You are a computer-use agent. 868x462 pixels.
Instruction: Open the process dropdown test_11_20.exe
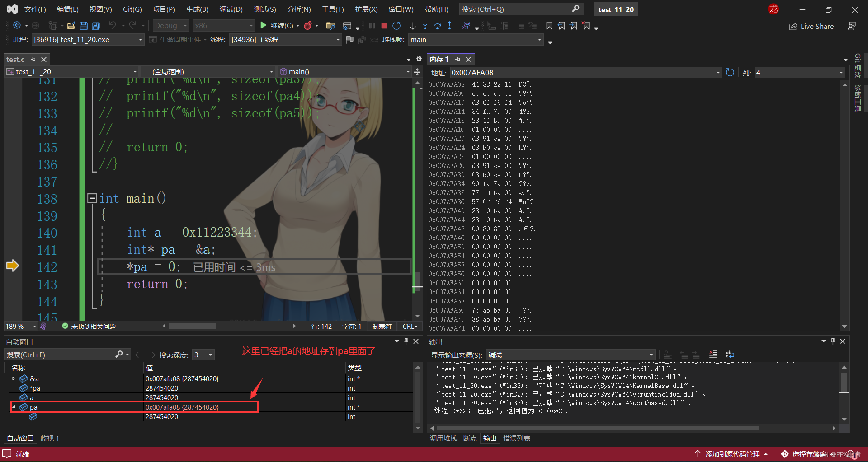tap(88, 40)
